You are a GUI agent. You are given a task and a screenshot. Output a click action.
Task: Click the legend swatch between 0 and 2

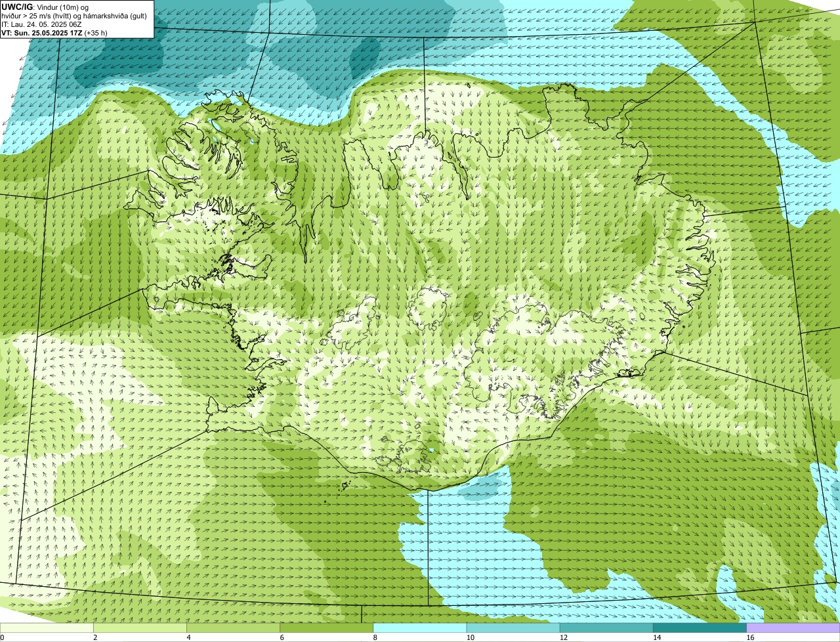click(x=47, y=628)
